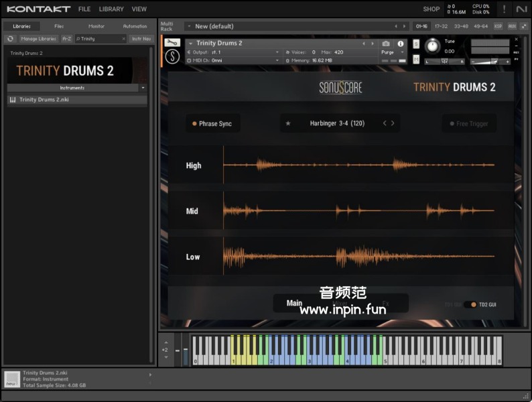This screenshot has width=532, height=402.
Task: Favorite the Harbinger preset with the star
Action: (x=288, y=123)
